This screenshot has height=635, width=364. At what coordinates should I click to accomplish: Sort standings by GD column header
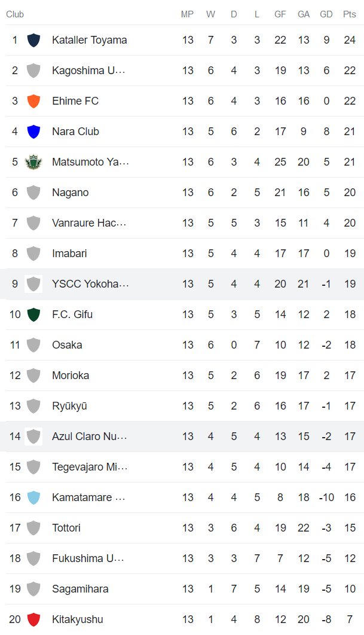tap(326, 14)
